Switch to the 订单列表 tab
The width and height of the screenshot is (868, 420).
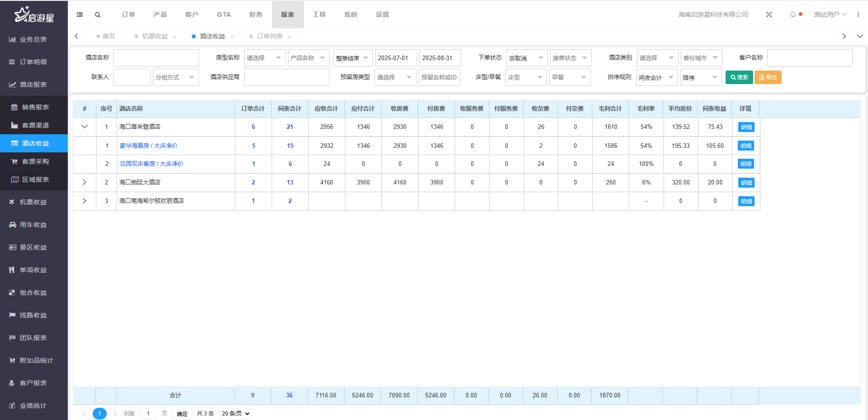pyautogui.click(x=269, y=36)
